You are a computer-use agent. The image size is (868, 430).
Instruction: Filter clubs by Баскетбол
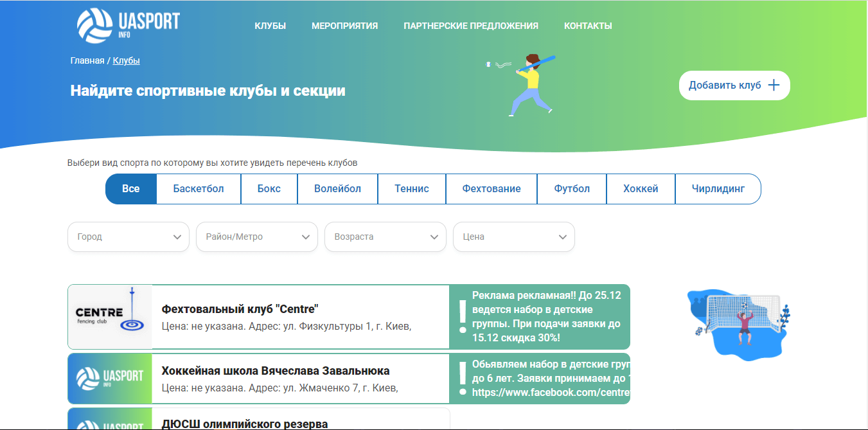click(x=199, y=189)
